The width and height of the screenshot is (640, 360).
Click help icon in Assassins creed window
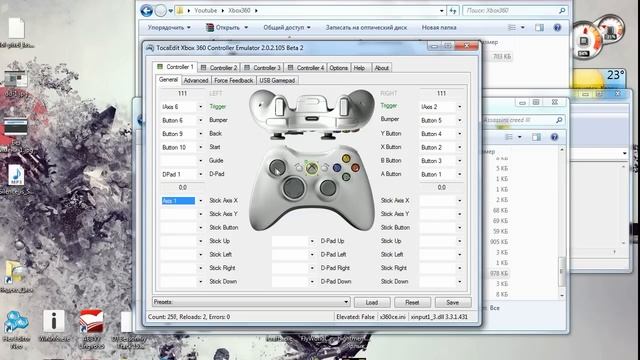554,137
